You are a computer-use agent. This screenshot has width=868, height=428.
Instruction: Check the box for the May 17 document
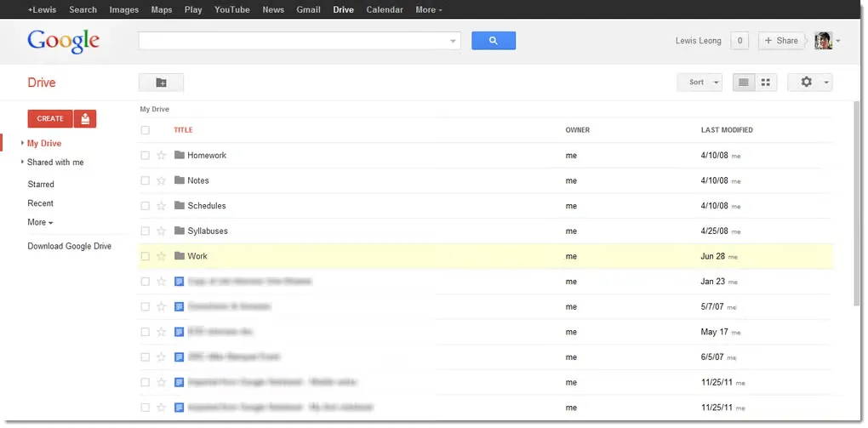pyautogui.click(x=145, y=332)
